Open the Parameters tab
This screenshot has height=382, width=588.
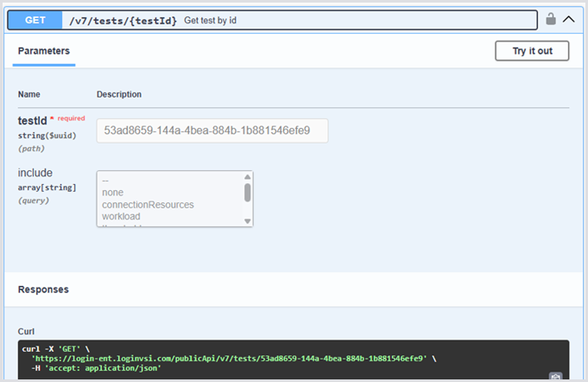(44, 51)
